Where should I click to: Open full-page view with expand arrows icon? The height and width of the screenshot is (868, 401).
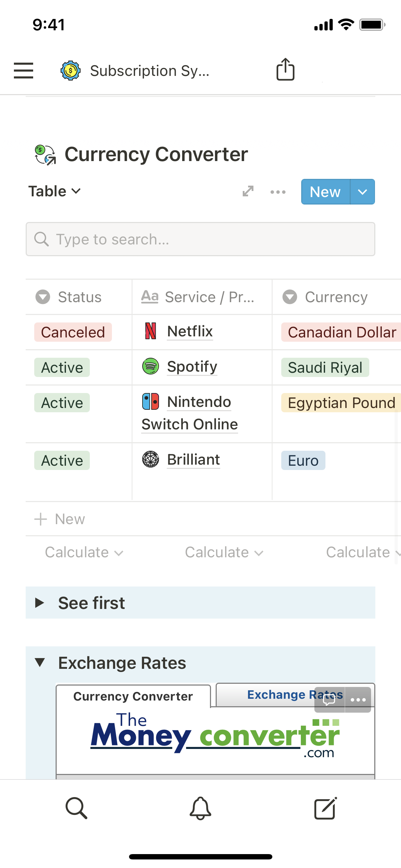(x=248, y=191)
